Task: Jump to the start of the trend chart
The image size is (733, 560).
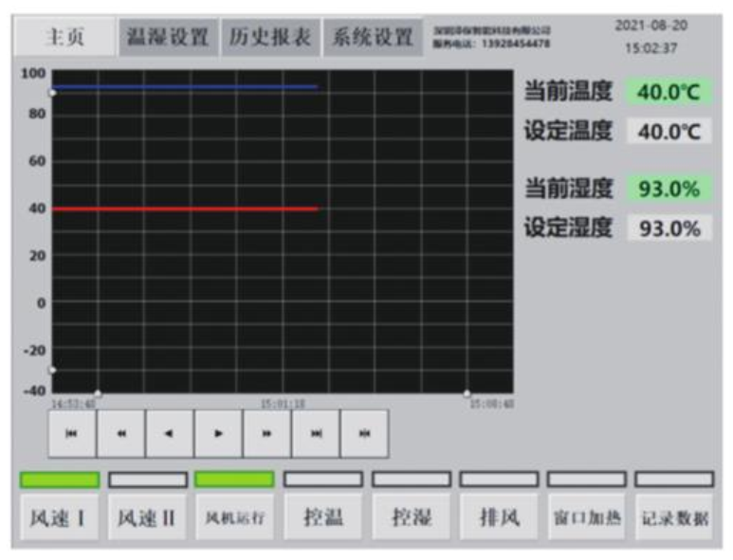Action: tap(72, 434)
